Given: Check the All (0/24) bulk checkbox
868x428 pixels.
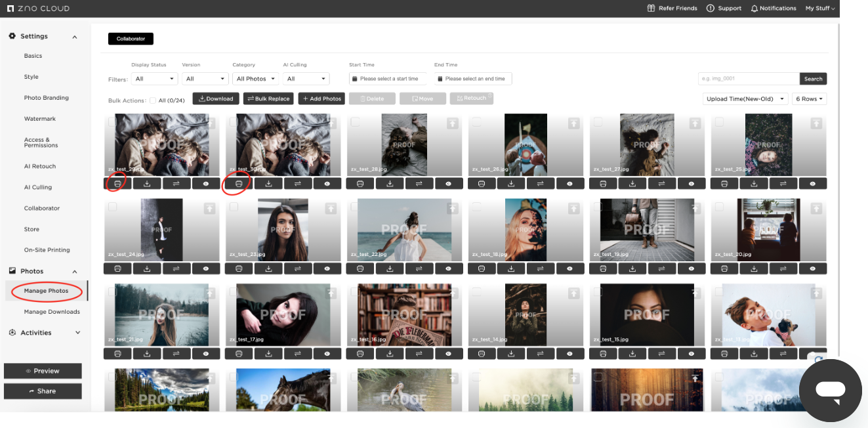Looking at the screenshot, I should (x=153, y=100).
